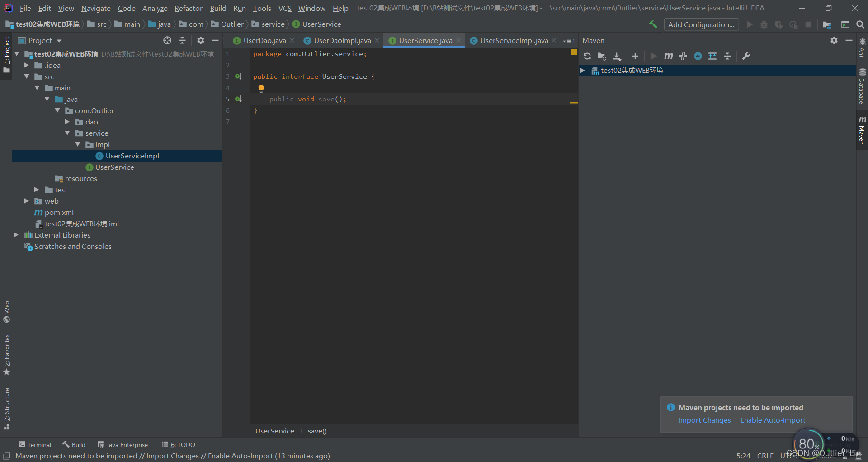Toggle skip tests mode in Maven
The height and width of the screenshot is (462, 868).
(x=698, y=56)
